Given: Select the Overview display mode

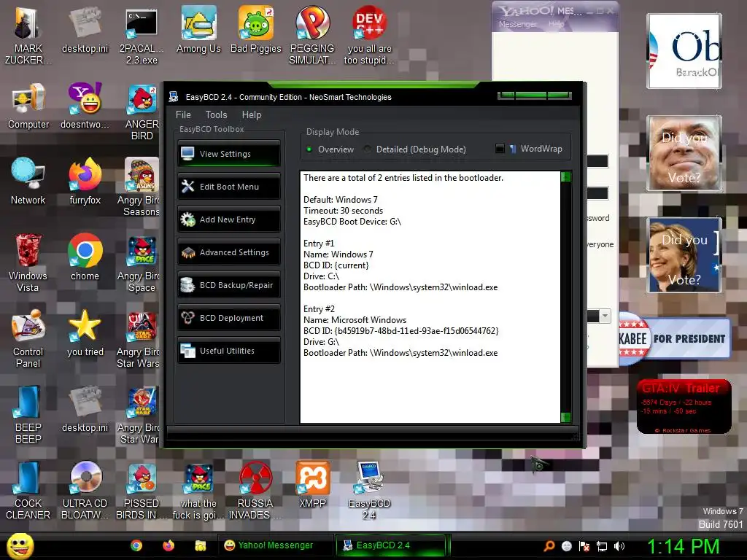Looking at the screenshot, I should click(x=330, y=149).
